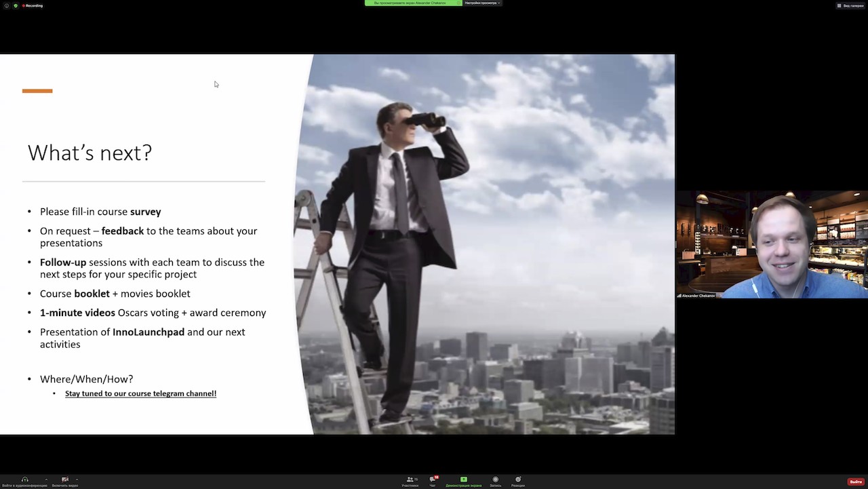The image size is (868, 489).
Task: Open the view options dropdown above the shared screen
Action: [482, 3]
